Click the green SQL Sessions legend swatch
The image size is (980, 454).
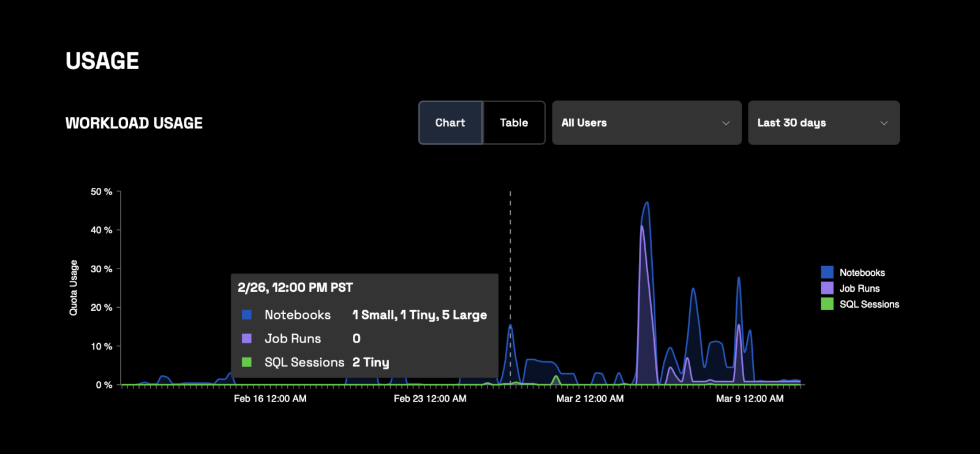(x=827, y=304)
